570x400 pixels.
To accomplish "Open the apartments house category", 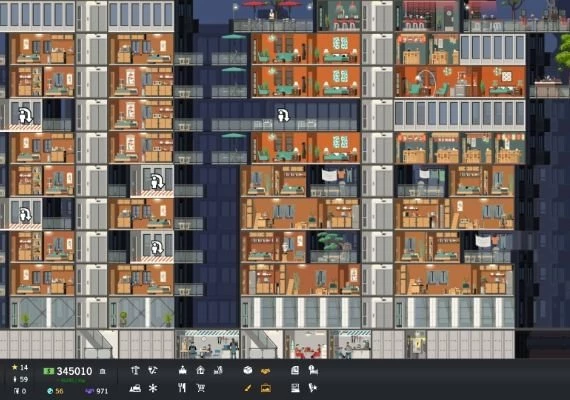I will coord(200,371).
